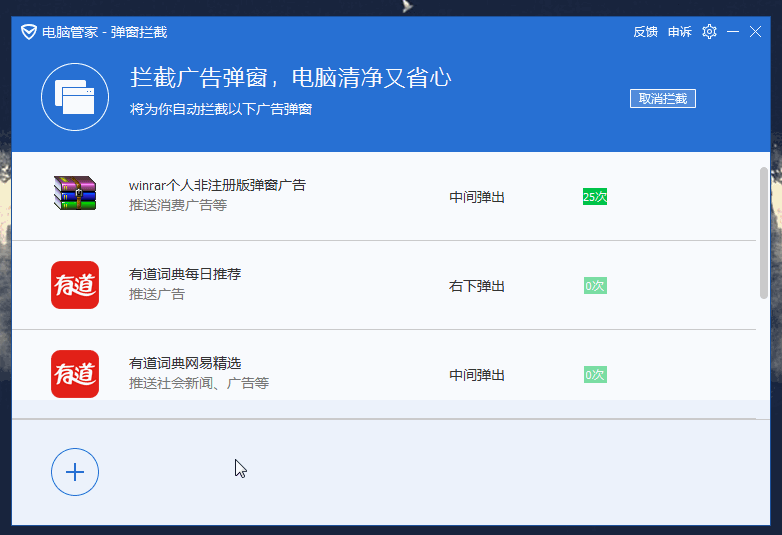
Task: Click 0次 badge for 有道词典网易精选
Action: click(x=595, y=374)
